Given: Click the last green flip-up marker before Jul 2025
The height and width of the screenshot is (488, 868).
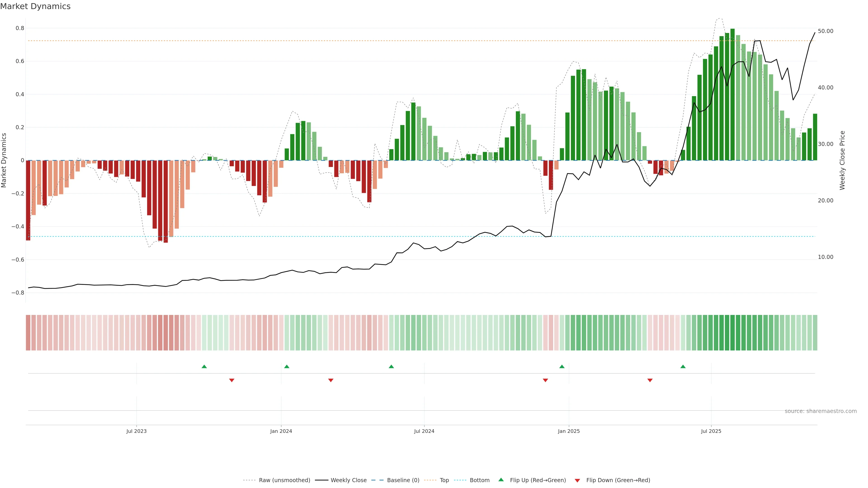Looking at the screenshot, I should click(x=683, y=366).
